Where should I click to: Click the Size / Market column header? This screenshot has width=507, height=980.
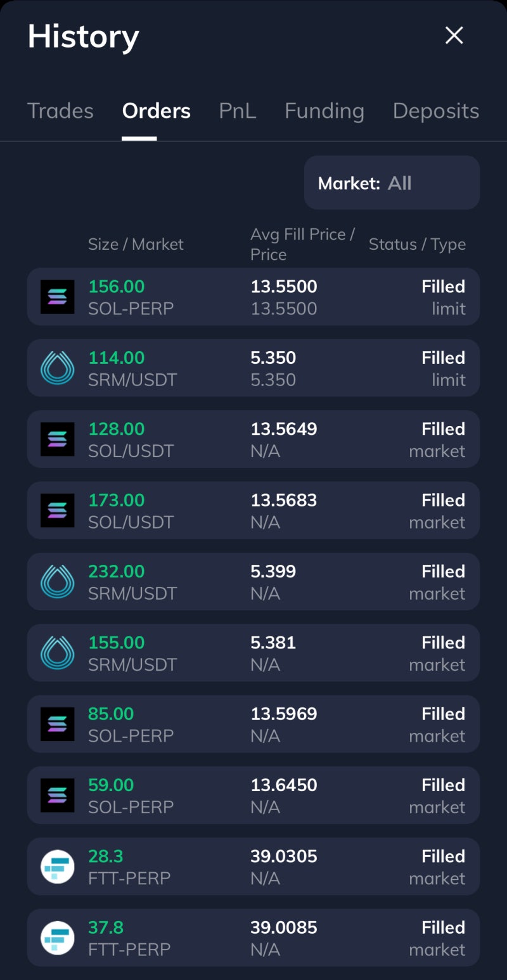136,244
